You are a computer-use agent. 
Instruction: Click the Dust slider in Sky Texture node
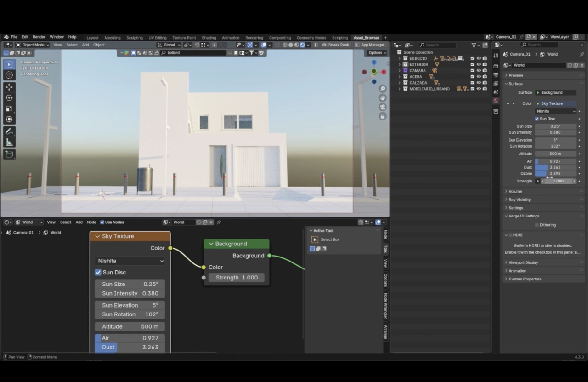point(130,348)
